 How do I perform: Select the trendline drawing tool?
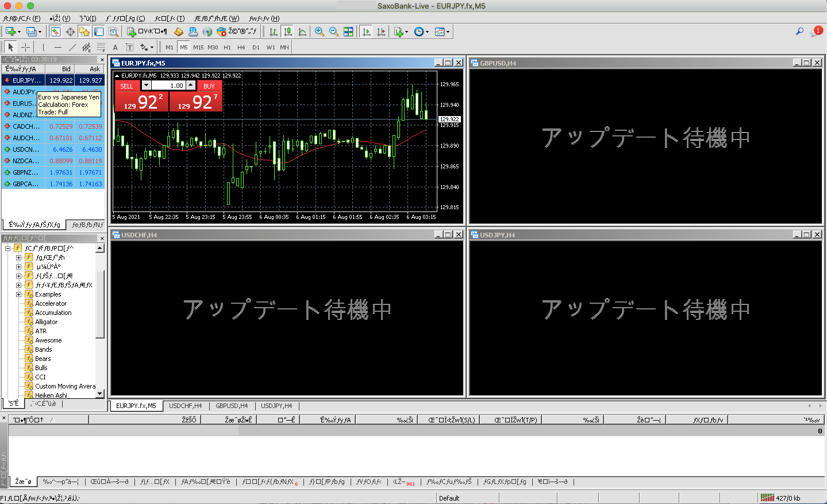point(72,47)
